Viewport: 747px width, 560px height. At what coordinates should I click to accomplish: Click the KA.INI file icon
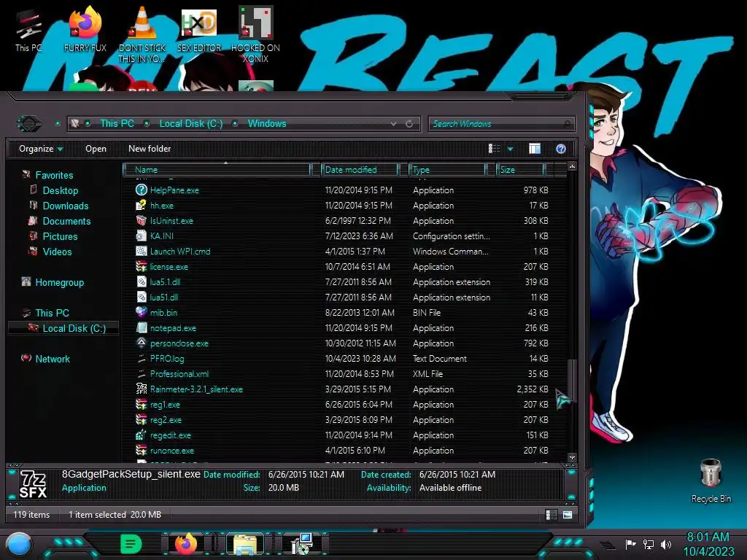(141, 236)
